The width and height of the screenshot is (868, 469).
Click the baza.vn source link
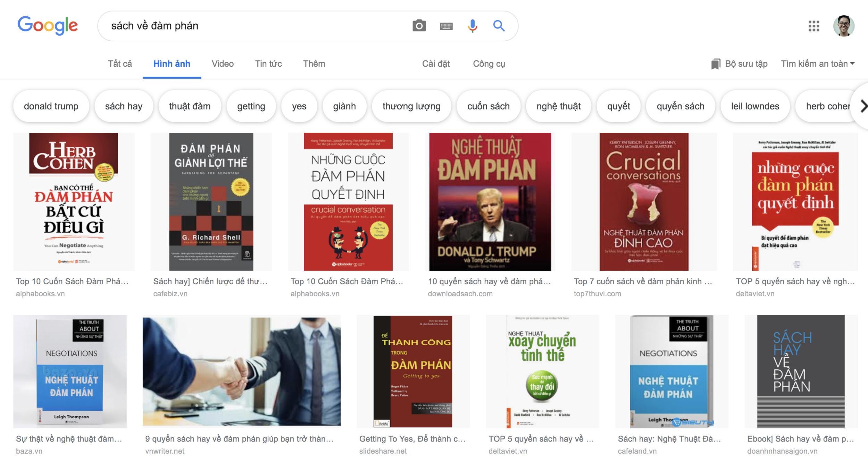tap(29, 451)
